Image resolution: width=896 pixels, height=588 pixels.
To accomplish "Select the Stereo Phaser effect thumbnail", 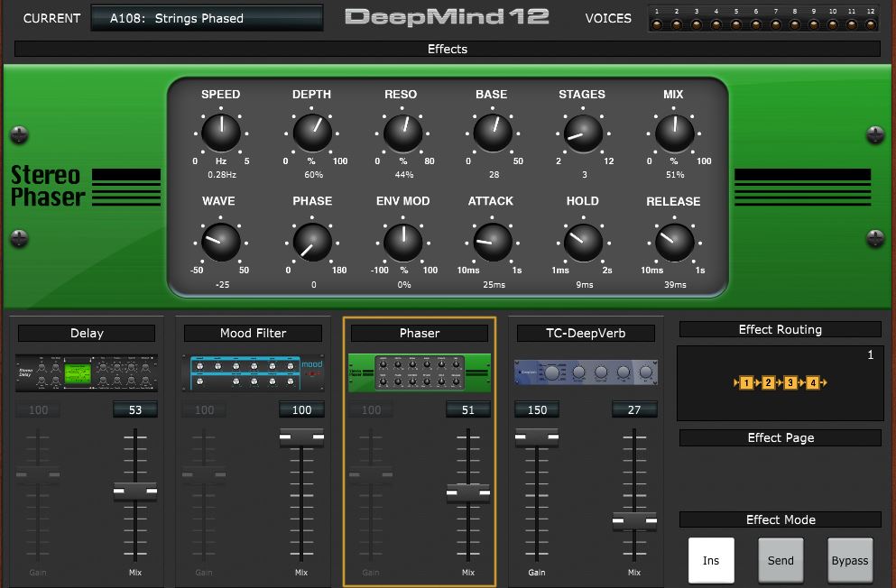I will 420,372.
